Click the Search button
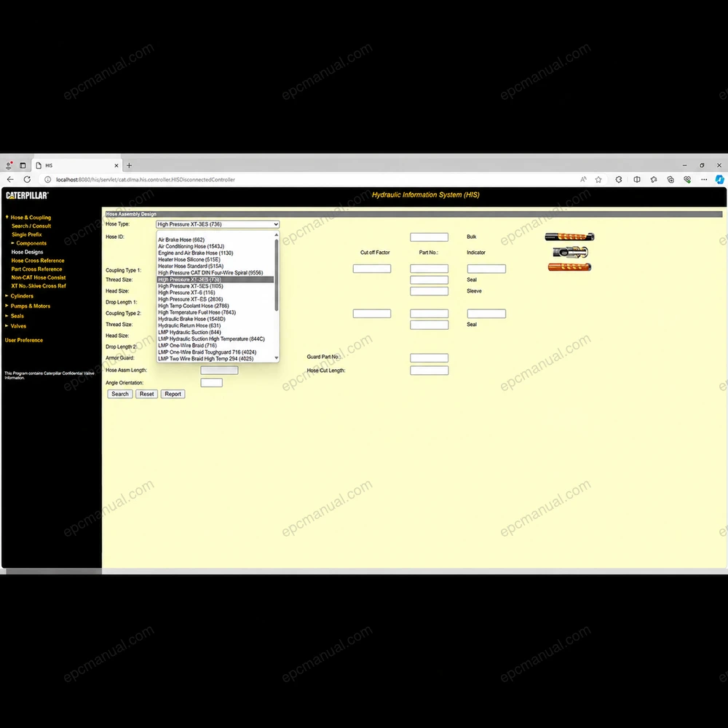Screen dimensions: 728x728 [120, 394]
